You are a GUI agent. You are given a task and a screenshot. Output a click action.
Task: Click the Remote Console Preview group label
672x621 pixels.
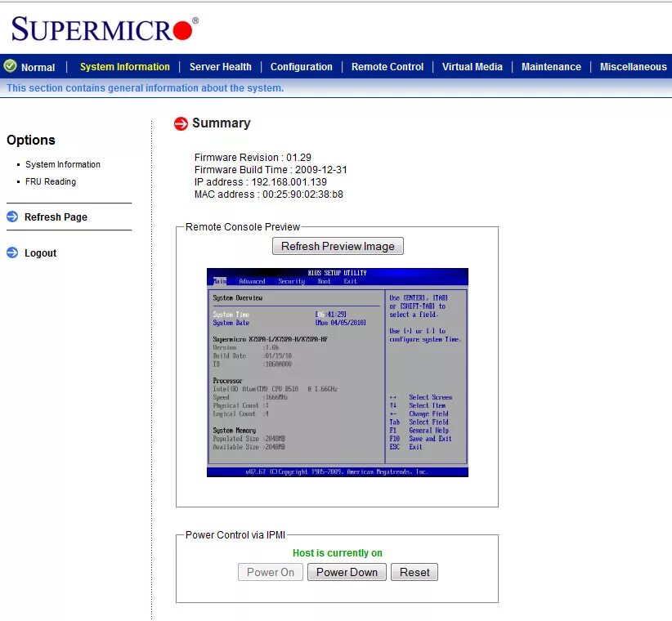pos(243,227)
